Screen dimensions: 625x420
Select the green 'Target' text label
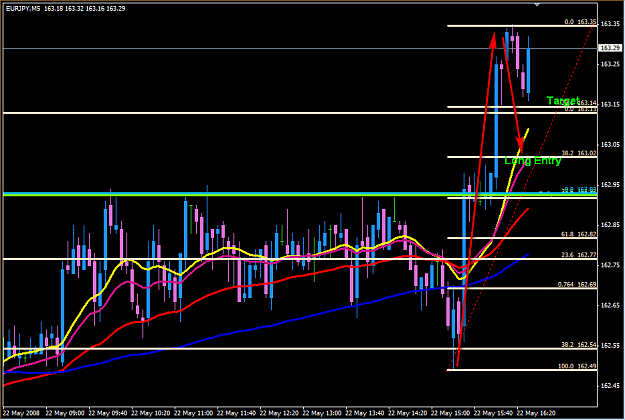[562, 100]
